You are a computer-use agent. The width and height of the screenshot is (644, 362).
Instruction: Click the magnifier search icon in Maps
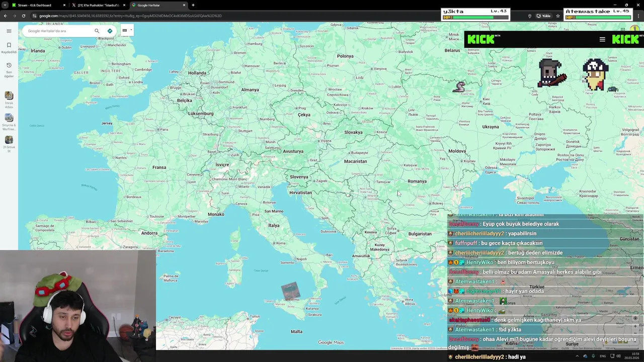(x=97, y=31)
